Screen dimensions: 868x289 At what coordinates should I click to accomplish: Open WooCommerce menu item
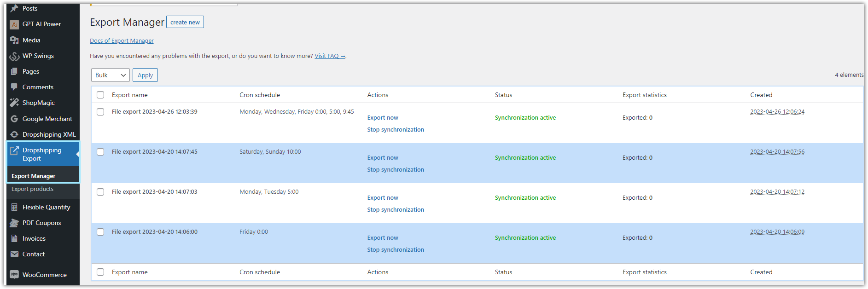[x=45, y=275]
